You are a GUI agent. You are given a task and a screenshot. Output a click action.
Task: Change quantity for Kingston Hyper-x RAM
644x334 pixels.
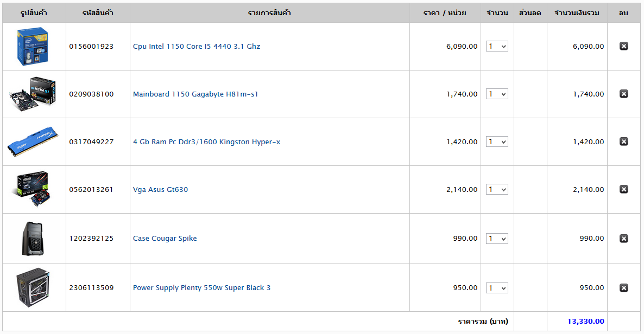(497, 142)
